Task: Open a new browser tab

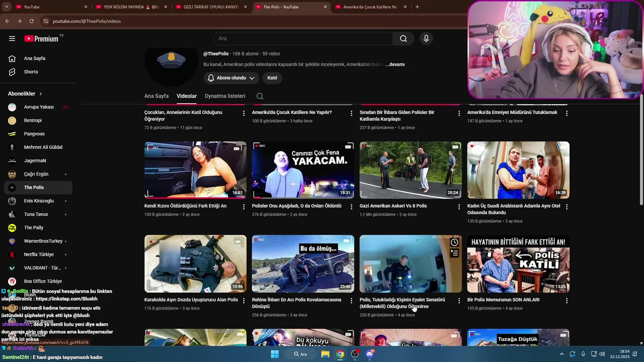Action: coord(417,7)
